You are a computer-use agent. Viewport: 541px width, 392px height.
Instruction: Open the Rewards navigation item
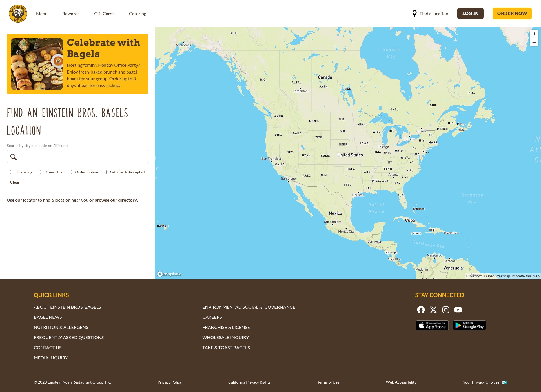click(71, 14)
